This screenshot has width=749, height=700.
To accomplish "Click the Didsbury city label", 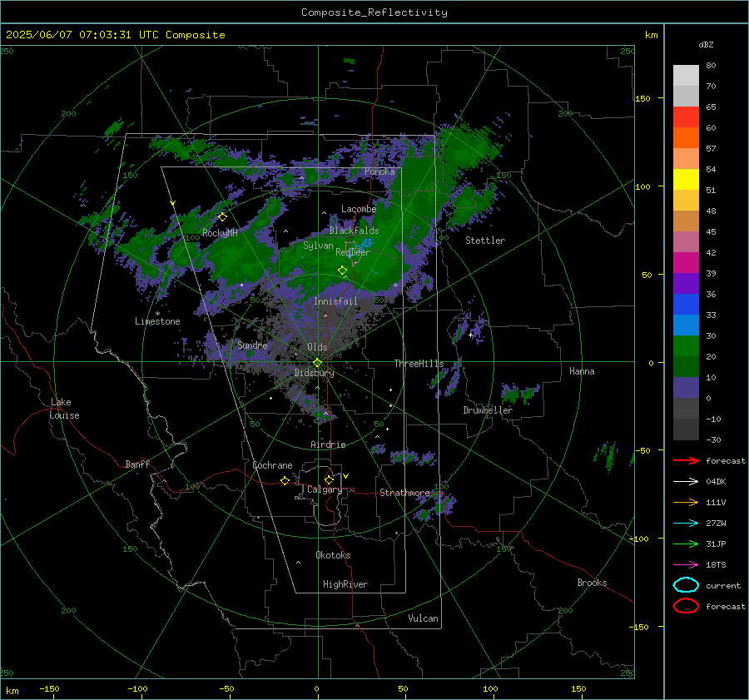I will point(314,373).
